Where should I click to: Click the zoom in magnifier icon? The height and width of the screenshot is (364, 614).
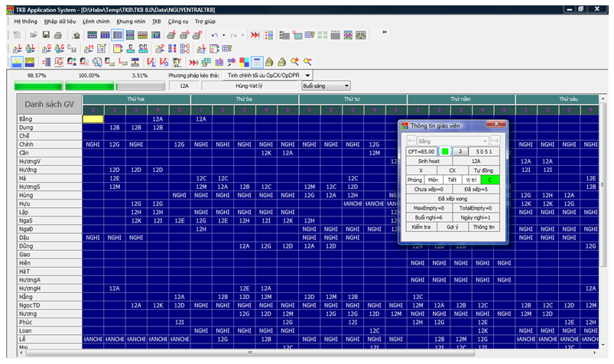point(295,61)
